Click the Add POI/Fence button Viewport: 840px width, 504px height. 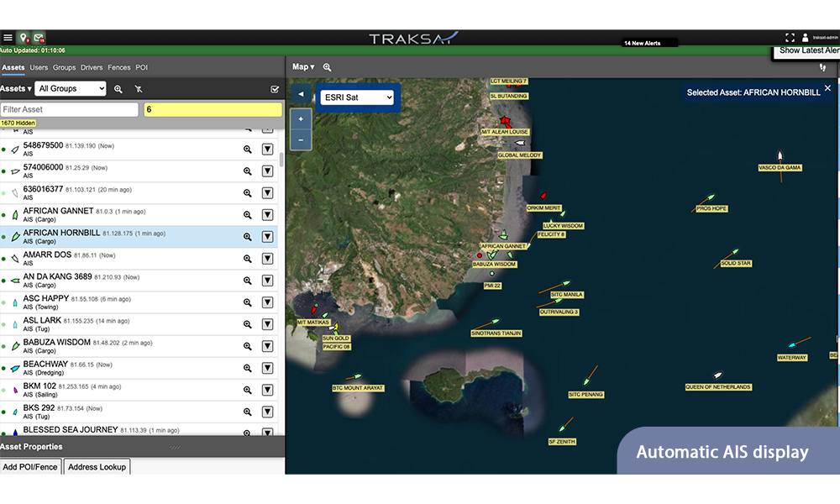point(31,467)
